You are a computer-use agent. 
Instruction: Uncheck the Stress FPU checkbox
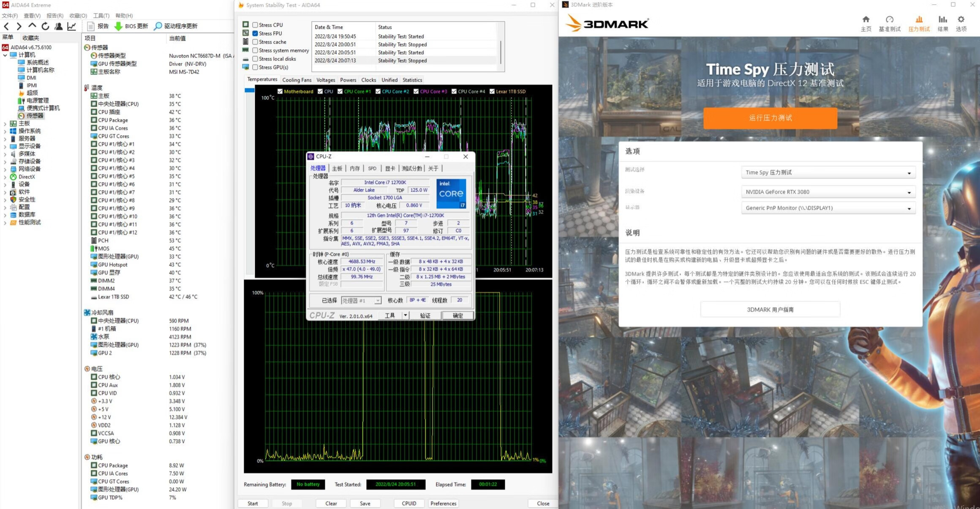point(255,33)
